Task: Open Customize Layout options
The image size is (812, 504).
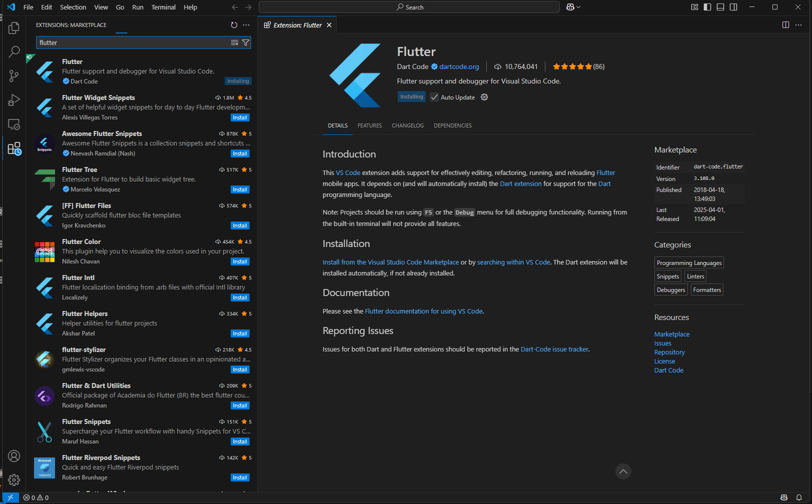Action: coord(694,7)
